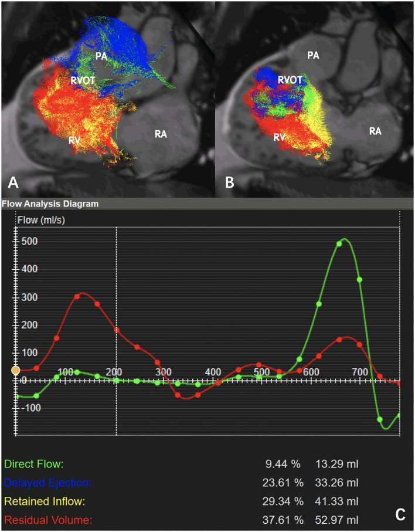Click the Retained Inflow legend label

pyautogui.click(x=45, y=501)
